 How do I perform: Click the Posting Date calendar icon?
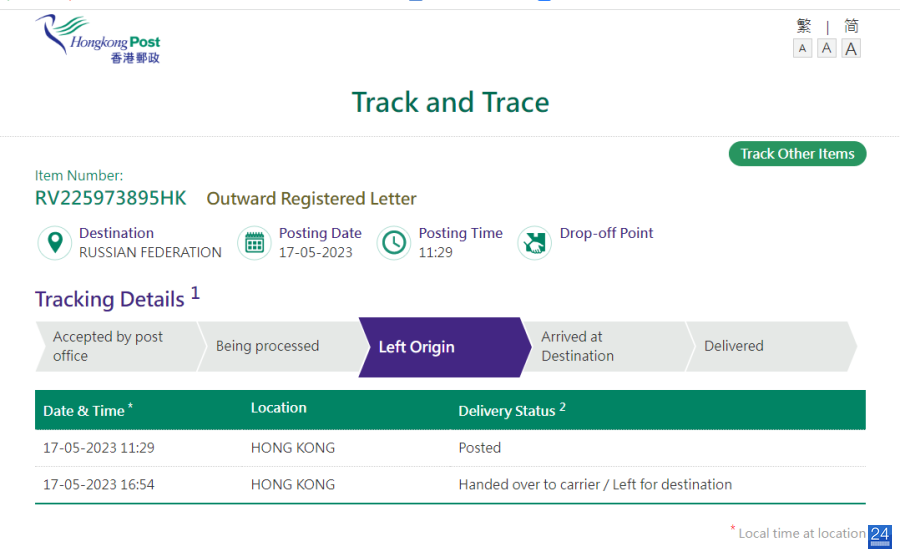(x=254, y=242)
